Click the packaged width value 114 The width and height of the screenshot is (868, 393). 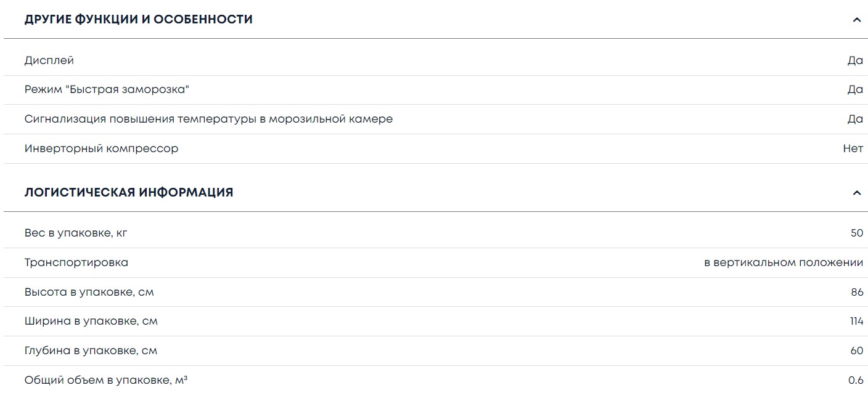856,321
